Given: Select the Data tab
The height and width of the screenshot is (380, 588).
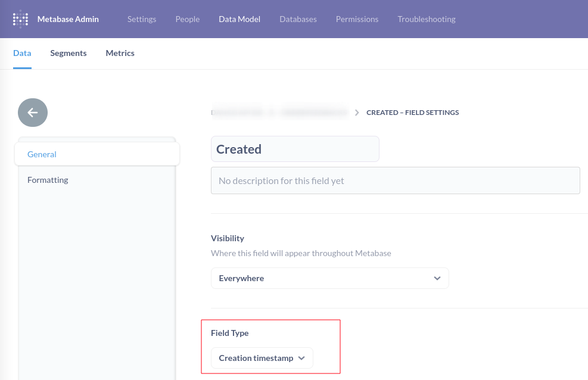Looking at the screenshot, I should [22, 53].
